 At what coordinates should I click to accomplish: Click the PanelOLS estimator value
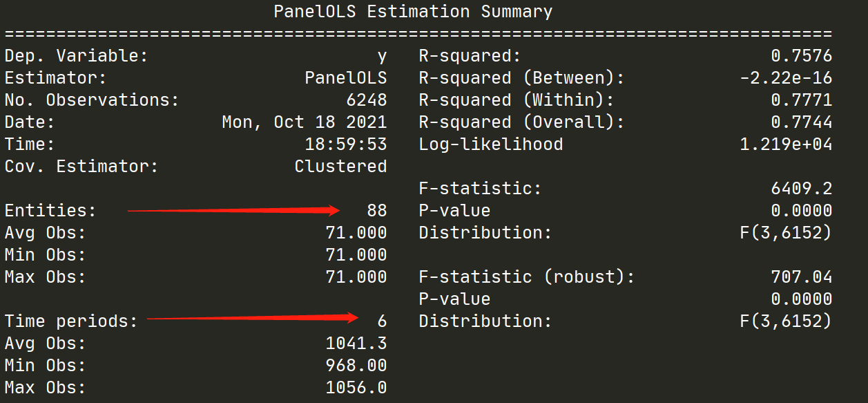[x=347, y=77]
